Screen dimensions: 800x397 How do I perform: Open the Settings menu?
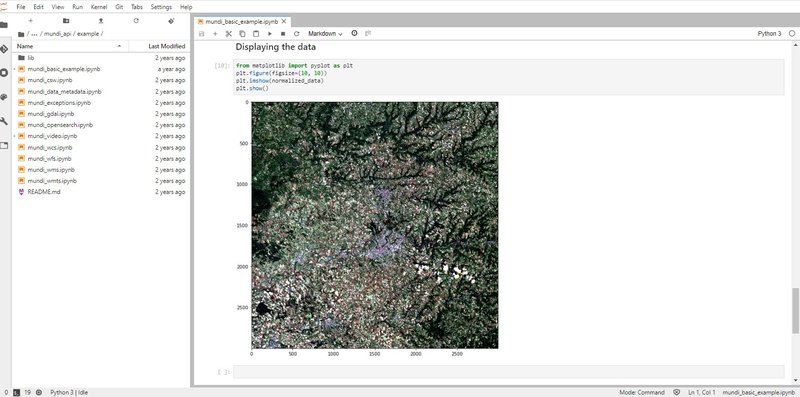click(161, 7)
